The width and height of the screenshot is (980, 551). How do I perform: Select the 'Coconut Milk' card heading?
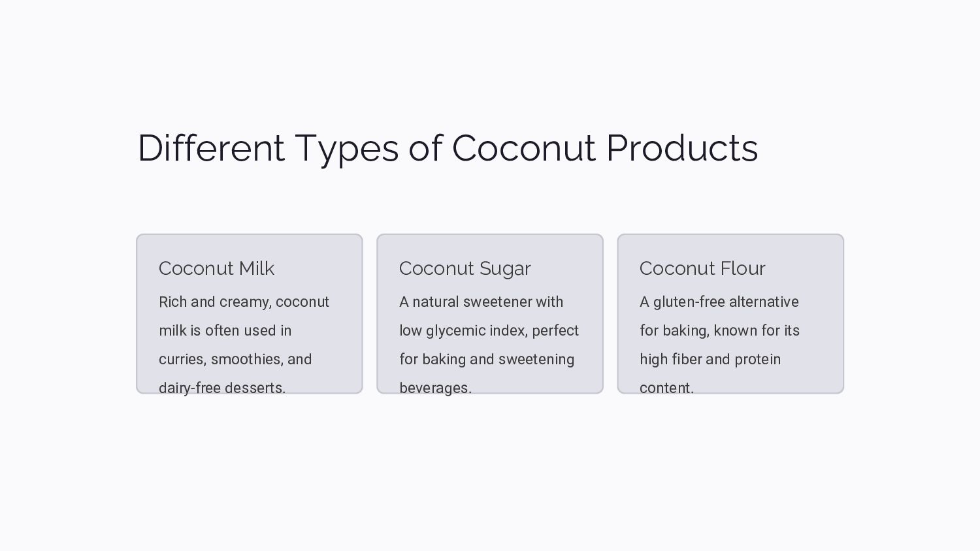point(216,268)
